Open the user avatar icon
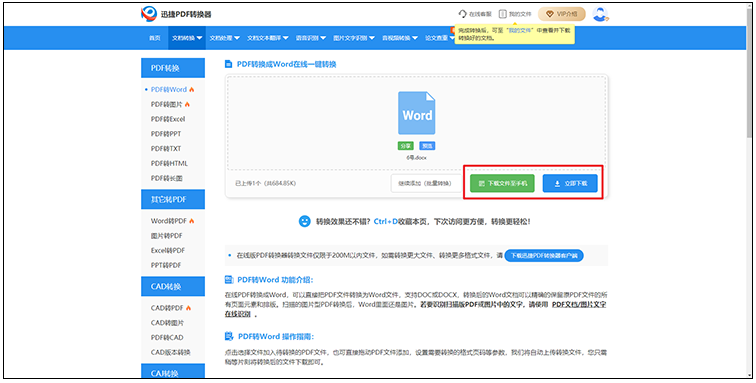756x383 pixels. (600, 14)
